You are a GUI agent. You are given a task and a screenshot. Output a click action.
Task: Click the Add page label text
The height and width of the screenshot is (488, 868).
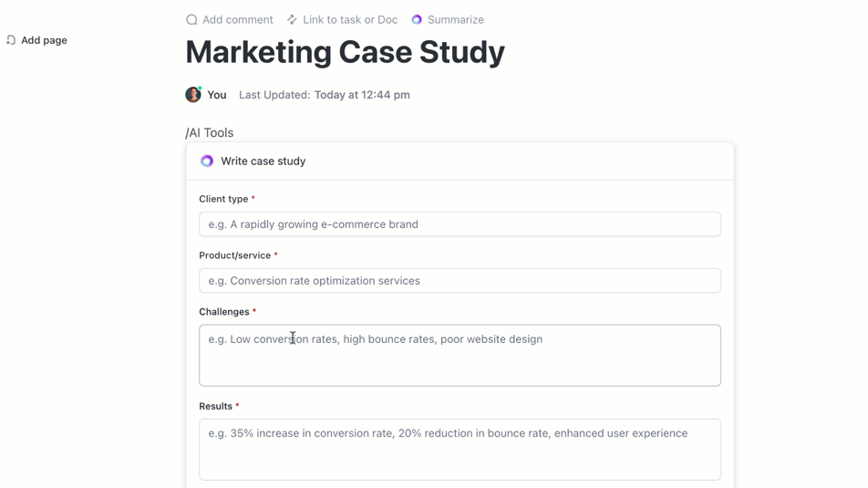pyautogui.click(x=44, y=40)
